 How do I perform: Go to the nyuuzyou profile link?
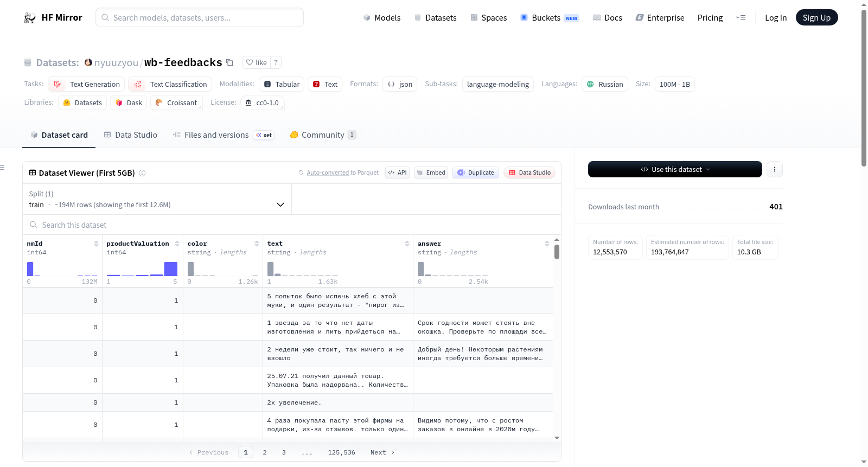(116, 62)
